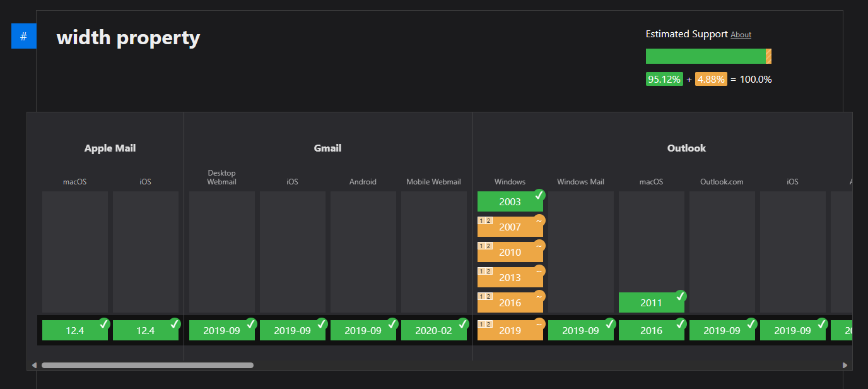Select Outlook Windows Mail 2019-09 cell
Screen dimensions: 868x389
tap(581, 330)
